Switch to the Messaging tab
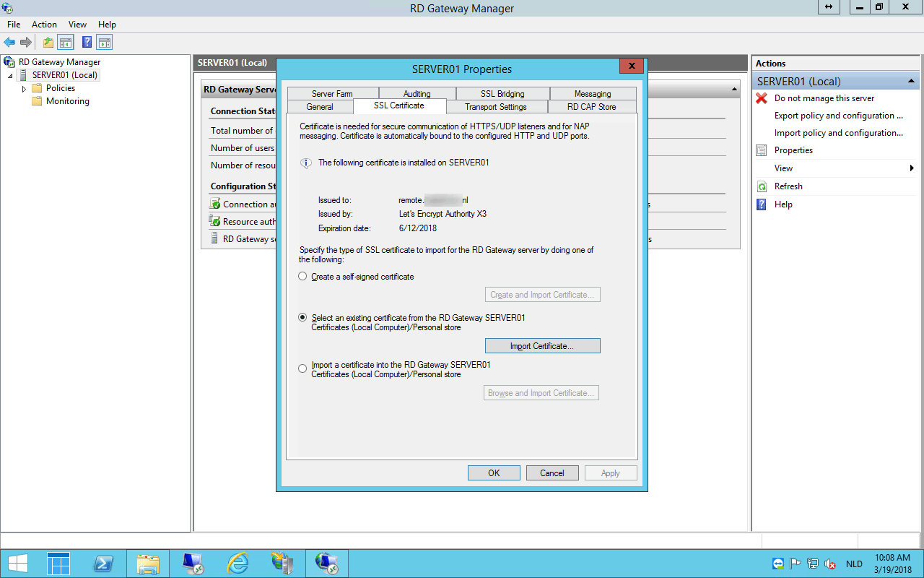This screenshot has height=578, width=924. (x=593, y=94)
